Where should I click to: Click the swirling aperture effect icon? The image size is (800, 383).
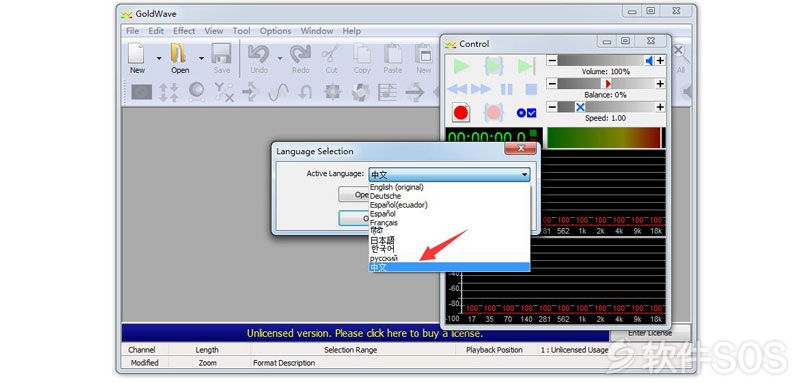(361, 92)
